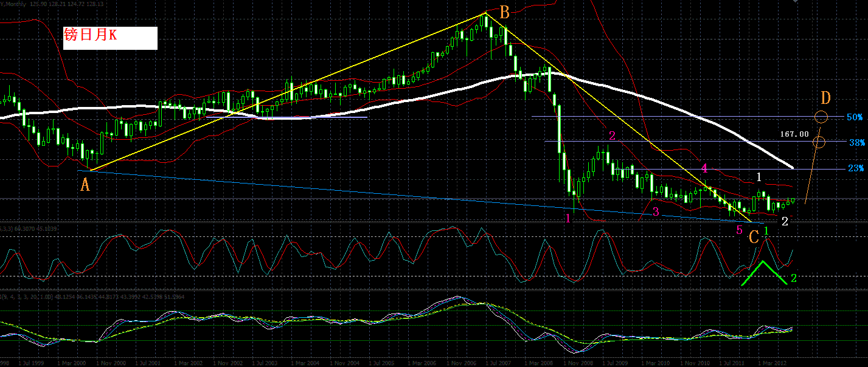This screenshot has width=868, height=367.
Task: Click the 1 Nov 2004 date label
Action: click(345, 363)
